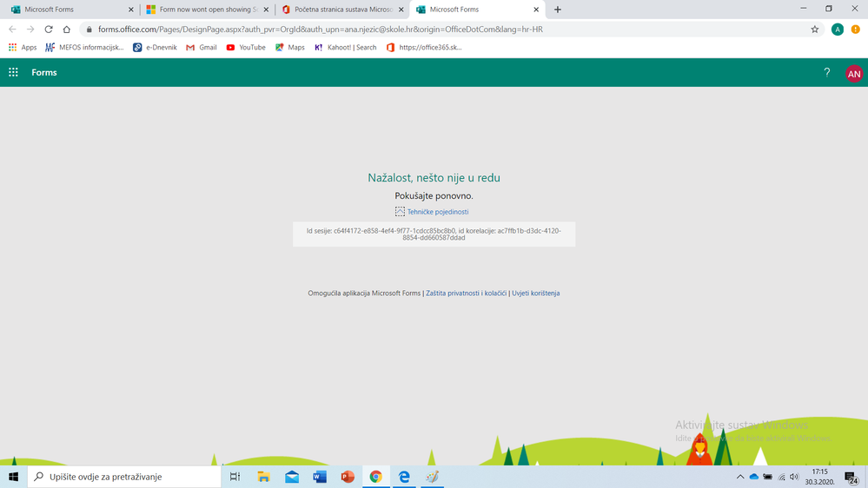868x488 pixels.
Task: Open Uvjeti korištenja link
Action: coord(536,293)
